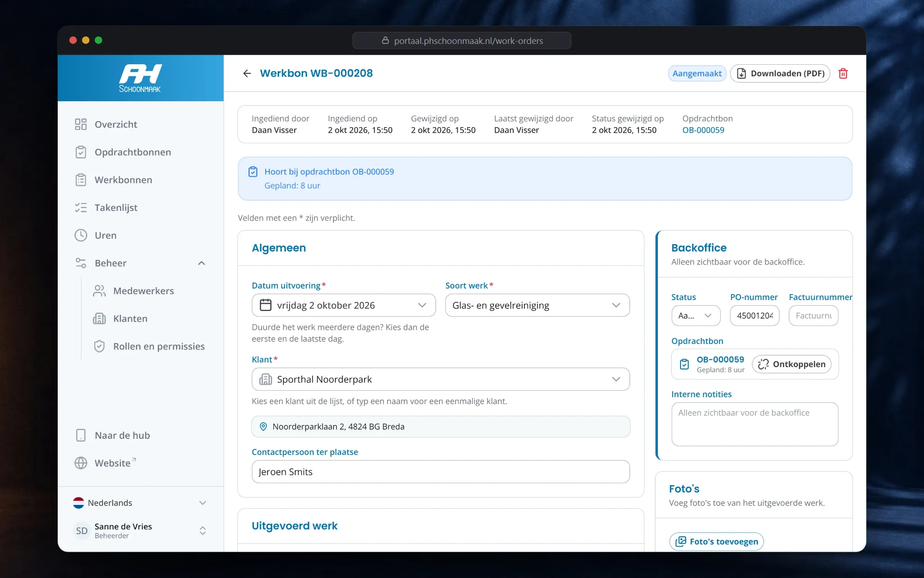Click the Aangemaakt status badge

(x=697, y=74)
